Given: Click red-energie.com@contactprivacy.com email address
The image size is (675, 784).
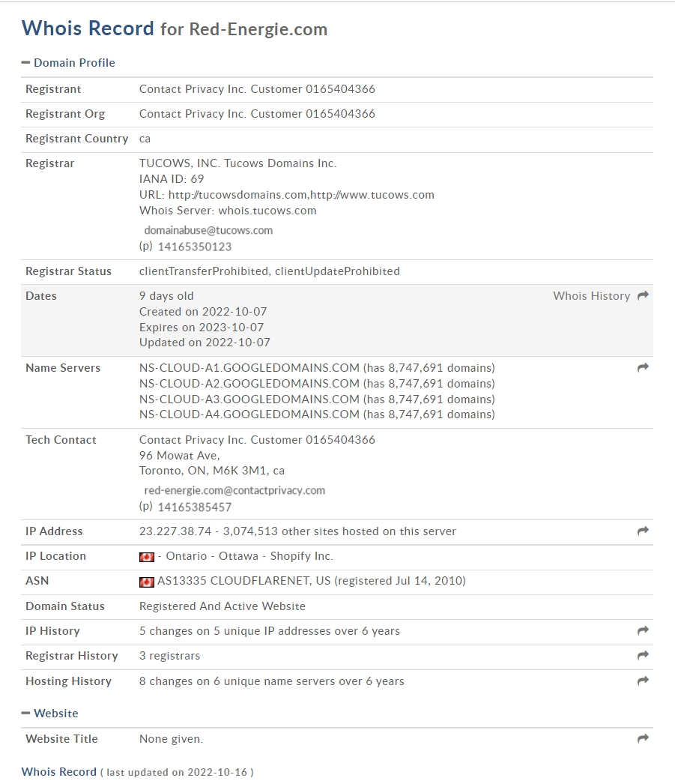Looking at the screenshot, I should click(x=234, y=490).
